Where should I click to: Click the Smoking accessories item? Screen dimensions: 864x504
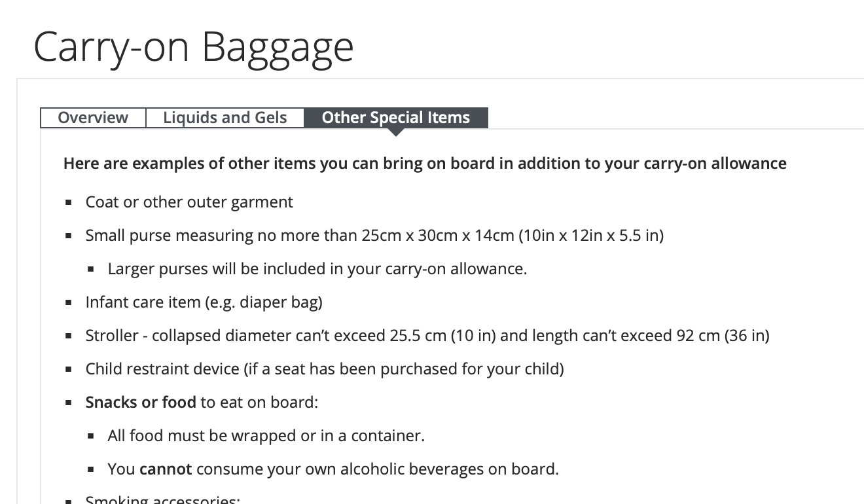(163, 500)
